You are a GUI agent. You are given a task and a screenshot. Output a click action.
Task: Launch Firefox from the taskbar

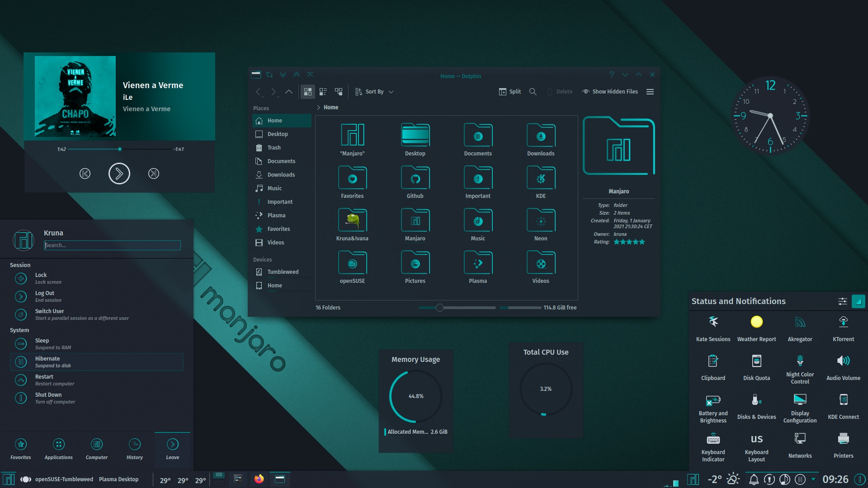click(x=259, y=479)
